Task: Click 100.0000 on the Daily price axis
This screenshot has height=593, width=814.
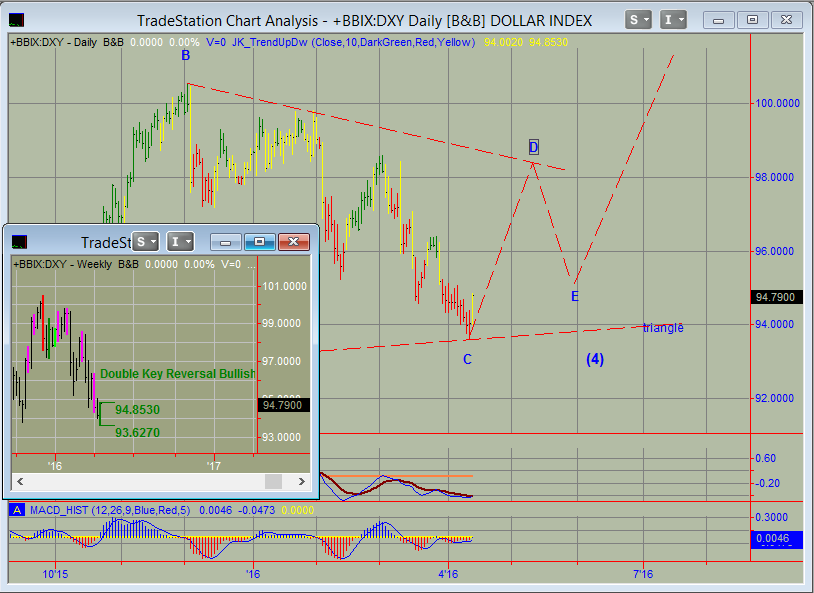Action: [x=778, y=103]
